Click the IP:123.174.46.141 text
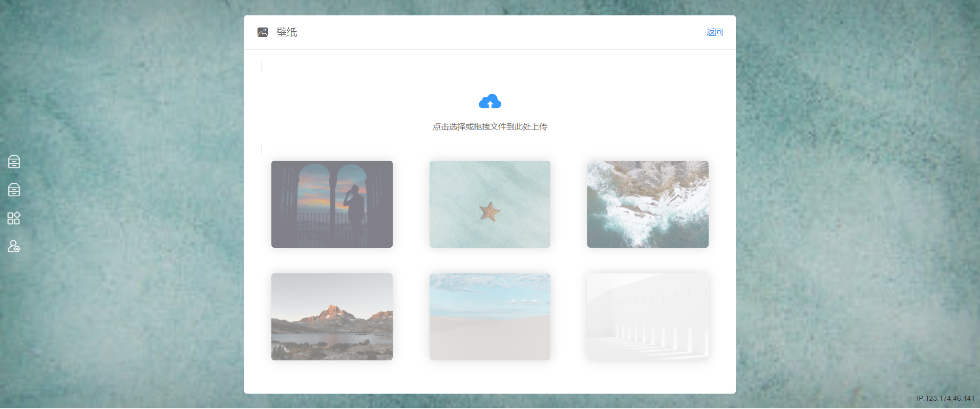The image size is (980, 409). click(945, 398)
